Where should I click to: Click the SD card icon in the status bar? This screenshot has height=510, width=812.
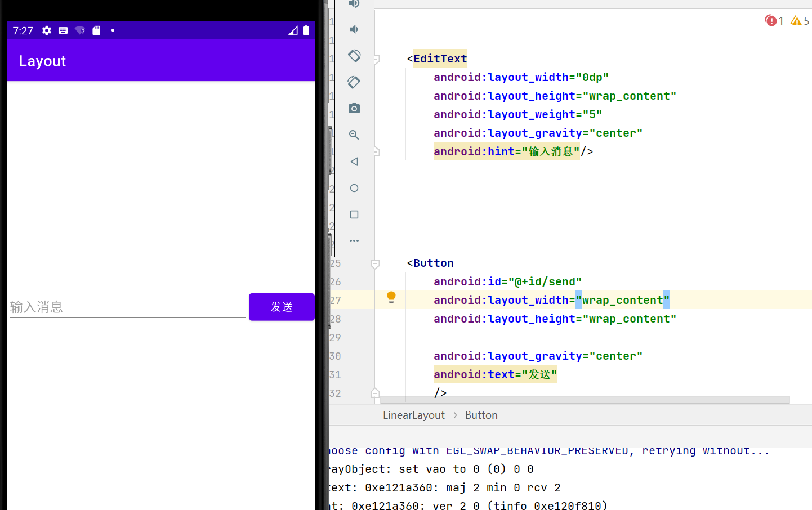(x=96, y=30)
